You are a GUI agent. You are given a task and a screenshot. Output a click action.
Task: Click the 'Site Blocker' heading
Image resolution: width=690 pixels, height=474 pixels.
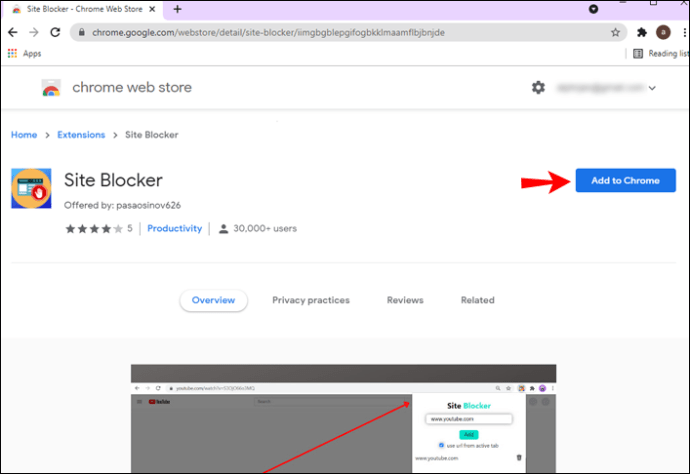pyautogui.click(x=113, y=180)
